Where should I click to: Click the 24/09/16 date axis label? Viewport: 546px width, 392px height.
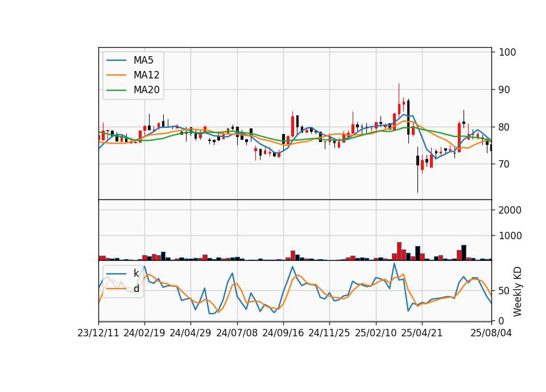283,333
